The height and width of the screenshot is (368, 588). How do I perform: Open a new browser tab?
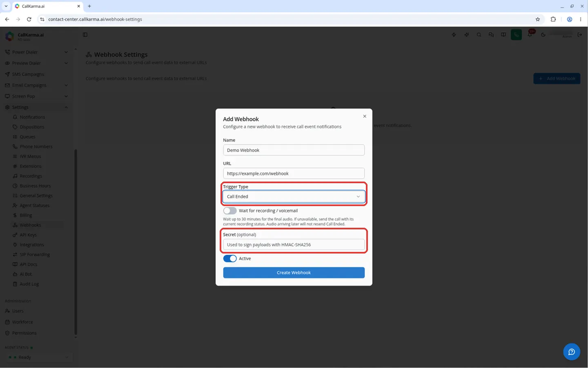click(x=89, y=6)
